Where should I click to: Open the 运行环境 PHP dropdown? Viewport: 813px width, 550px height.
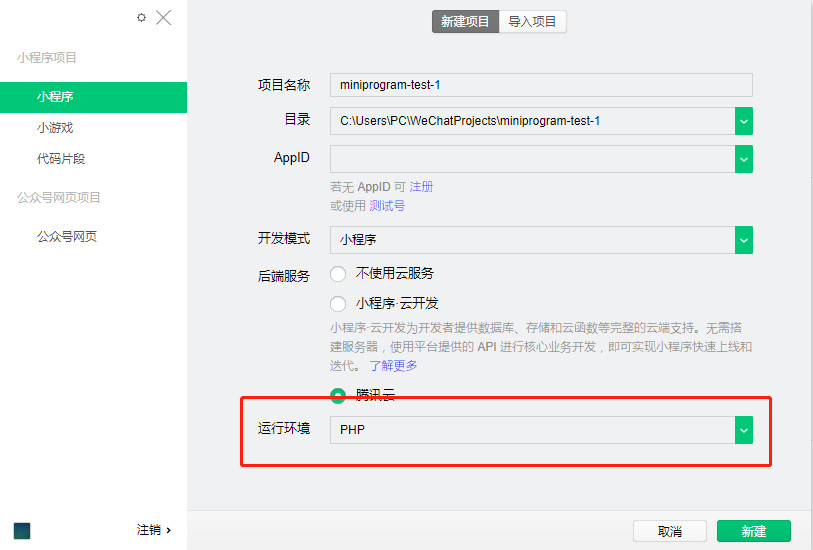pos(541,430)
